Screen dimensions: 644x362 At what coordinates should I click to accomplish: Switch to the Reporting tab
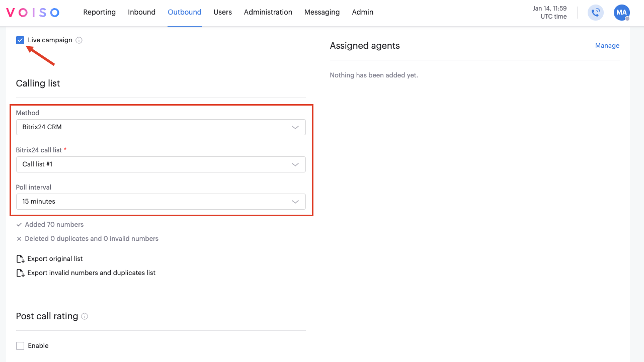[99, 12]
